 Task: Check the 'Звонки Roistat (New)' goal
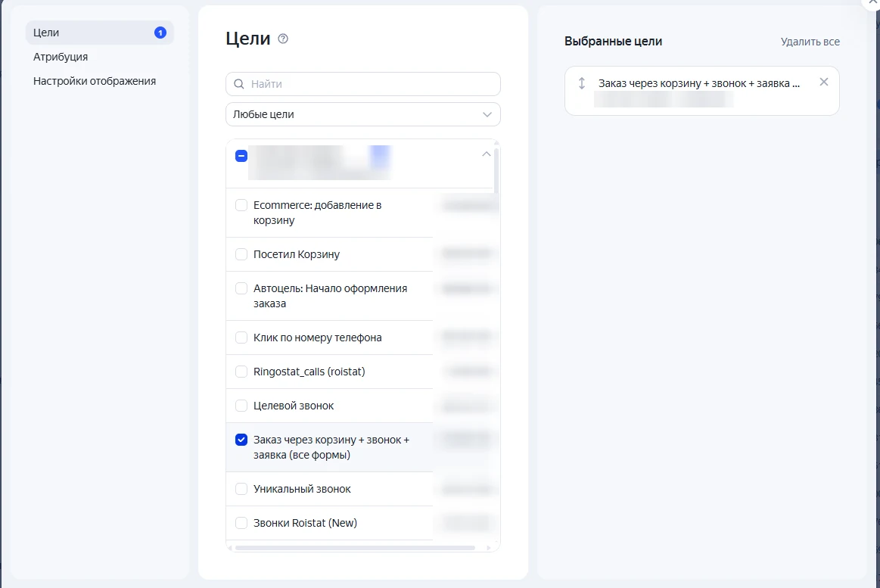(241, 523)
